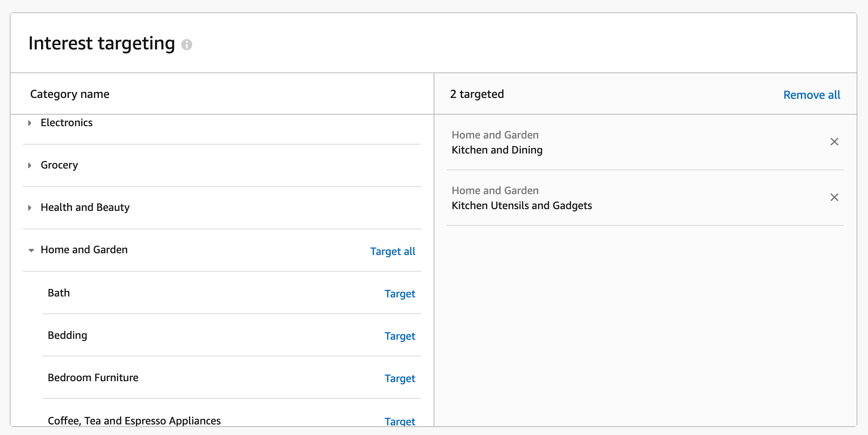This screenshot has width=868, height=435.
Task: Expand the Electronics category
Action: 30,123
